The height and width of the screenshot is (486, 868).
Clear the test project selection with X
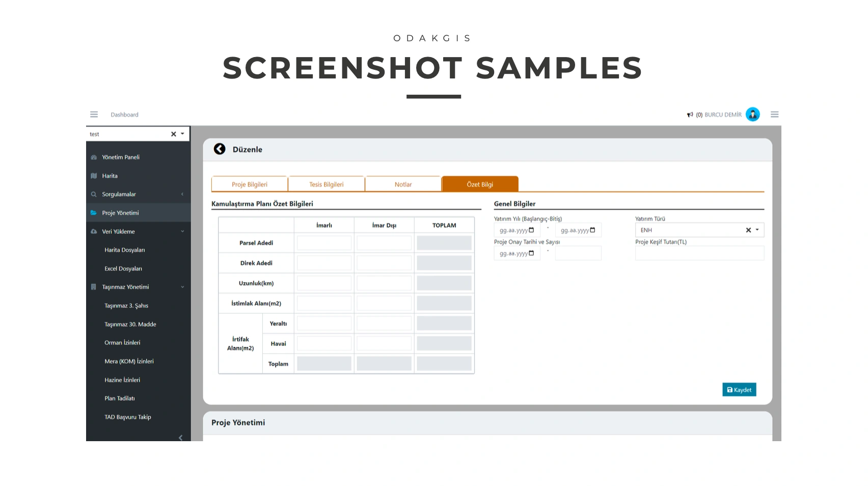pos(174,134)
